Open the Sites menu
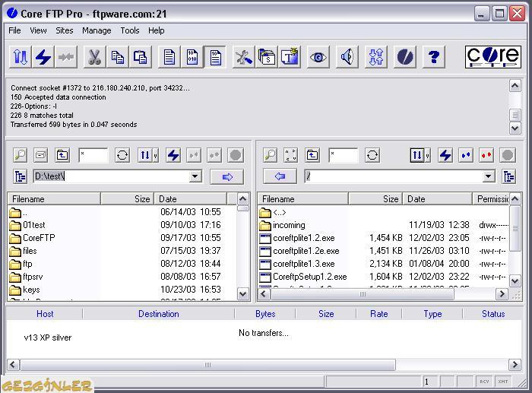The image size is (532, 393). click(65, 30)
